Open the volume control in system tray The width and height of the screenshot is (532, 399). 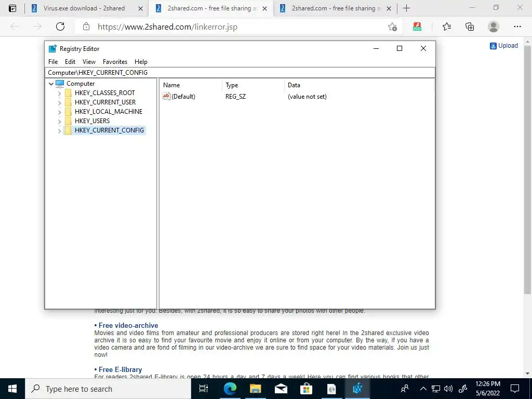448,389
